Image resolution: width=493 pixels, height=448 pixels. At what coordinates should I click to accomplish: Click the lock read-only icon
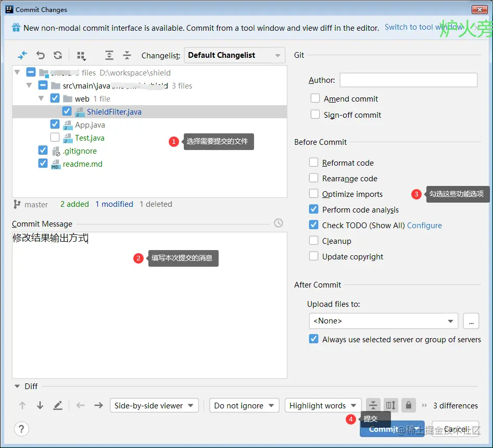click(409, 405)
